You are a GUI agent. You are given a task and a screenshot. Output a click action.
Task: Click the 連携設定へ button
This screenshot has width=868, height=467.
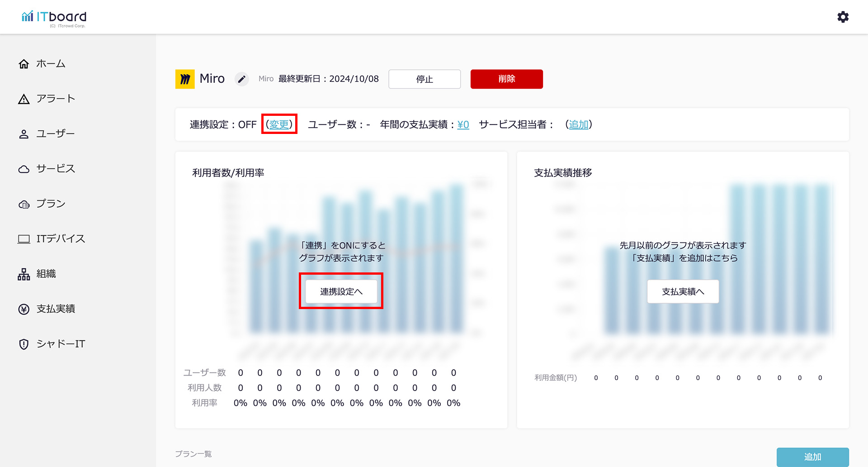tap(341, 291)
